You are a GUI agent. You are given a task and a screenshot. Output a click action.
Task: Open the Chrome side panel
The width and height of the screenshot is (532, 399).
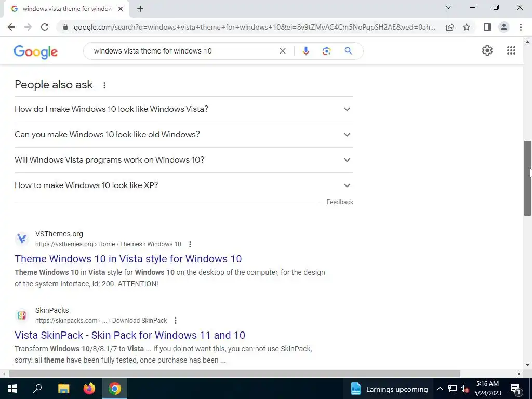[x=487, y=27]
